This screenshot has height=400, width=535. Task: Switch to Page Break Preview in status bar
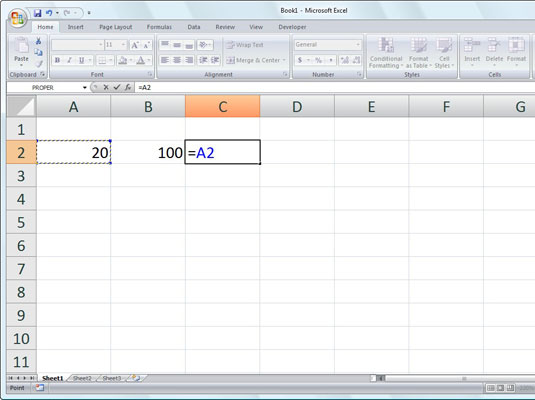(510, 388)
